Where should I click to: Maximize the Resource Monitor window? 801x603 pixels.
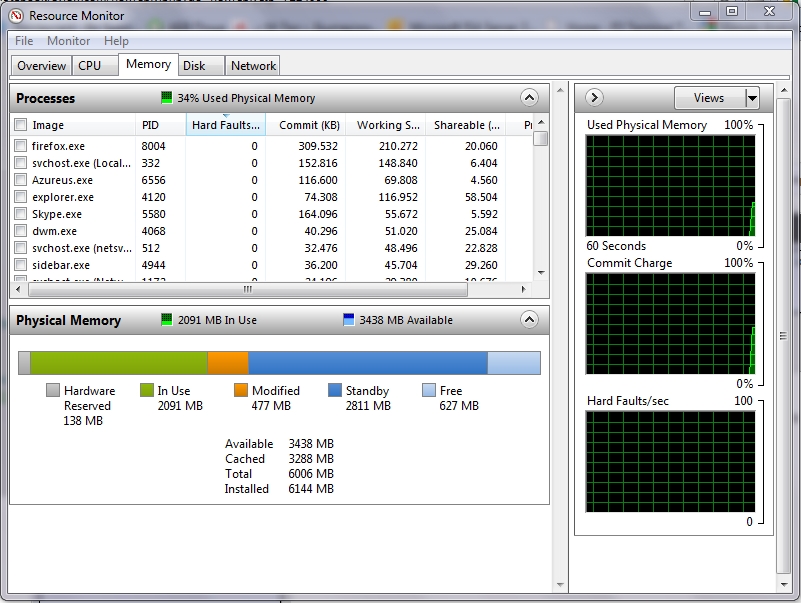(732, 12)
